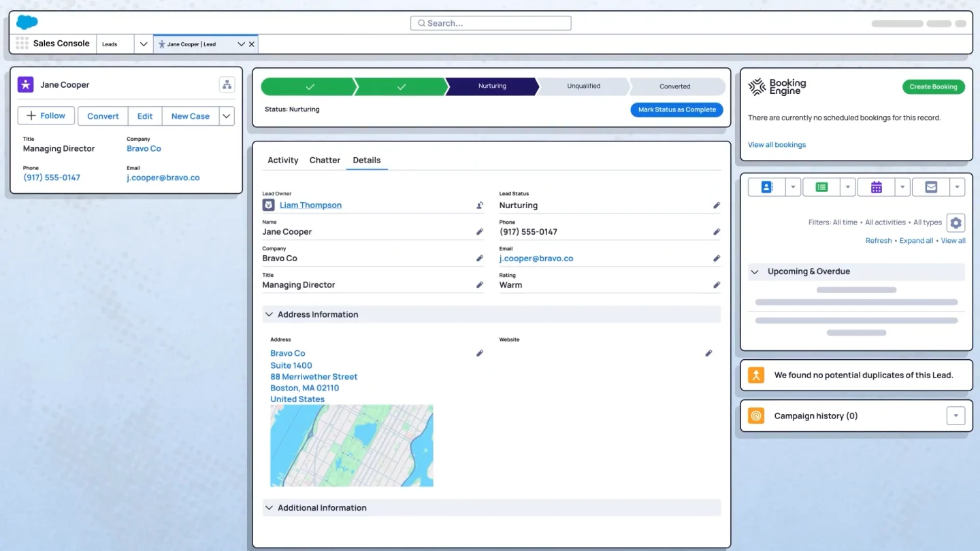Collapse the Additional Information section
This screenshot has width=980, height=551.
point(269,507)
